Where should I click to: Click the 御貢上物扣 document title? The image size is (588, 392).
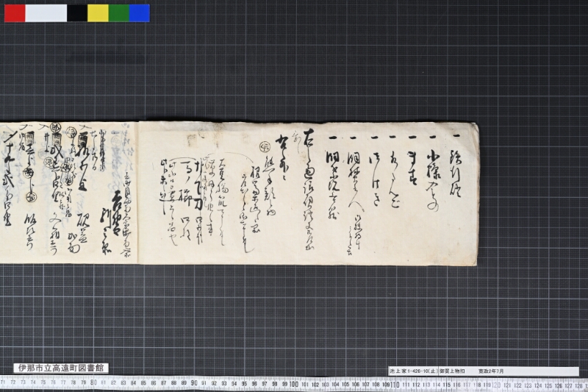point(452,371)
